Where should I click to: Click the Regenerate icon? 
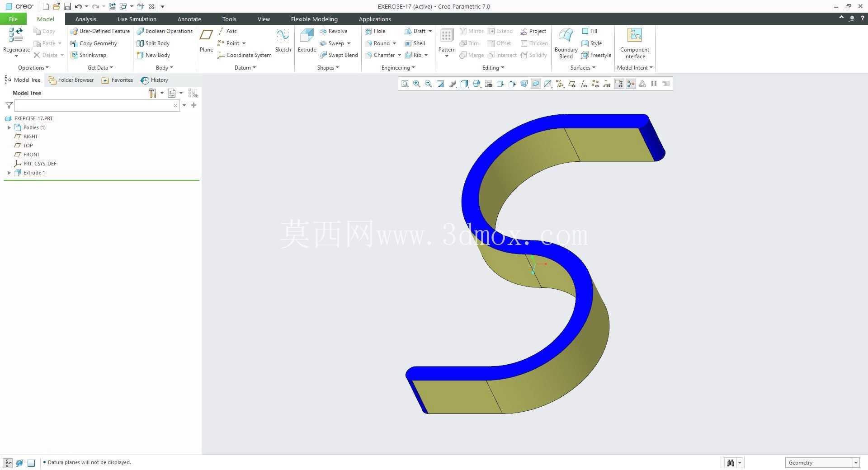[x=16, y=35]
